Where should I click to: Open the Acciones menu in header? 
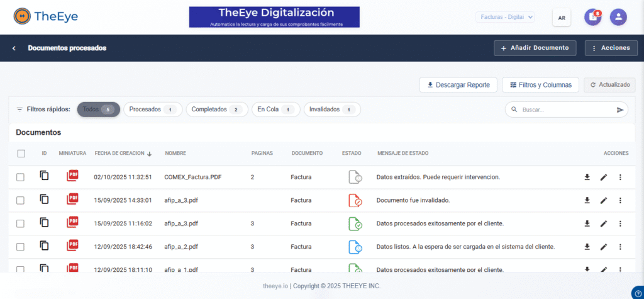[611, 48]
